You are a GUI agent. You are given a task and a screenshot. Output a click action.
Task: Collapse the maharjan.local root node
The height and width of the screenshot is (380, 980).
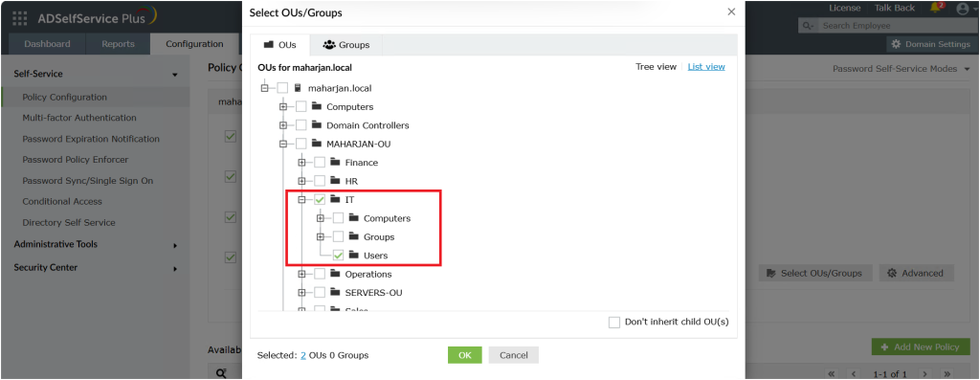[x=264, y=88]
